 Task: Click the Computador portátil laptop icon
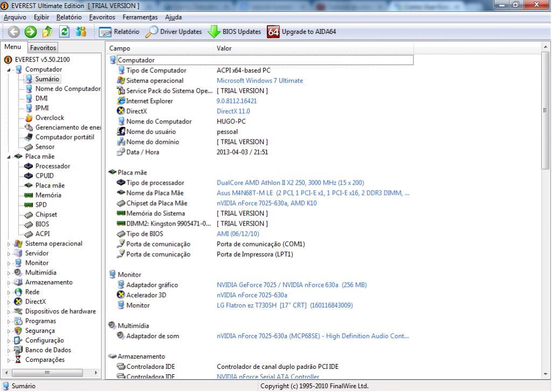point(29,137)
